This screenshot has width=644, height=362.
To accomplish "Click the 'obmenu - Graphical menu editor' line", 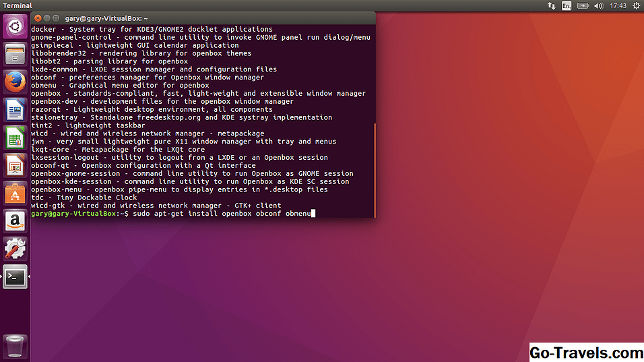I will (x=120, y=86).
